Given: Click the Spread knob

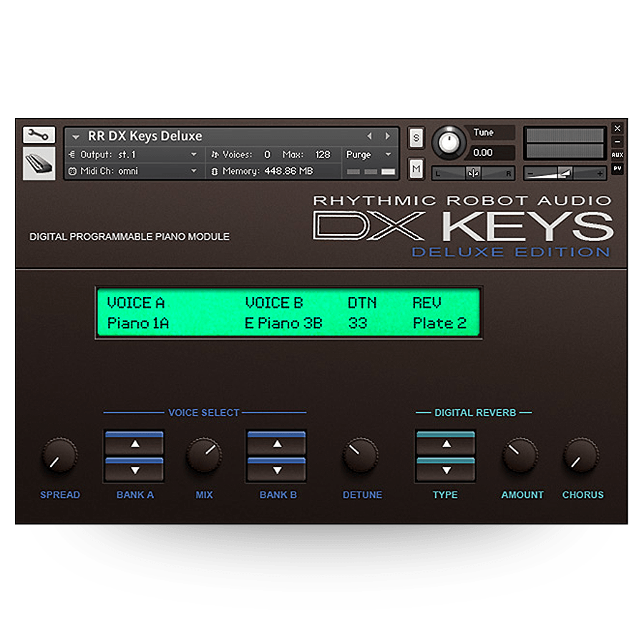Looking at the screenshot, I should [x=59, y=456].
